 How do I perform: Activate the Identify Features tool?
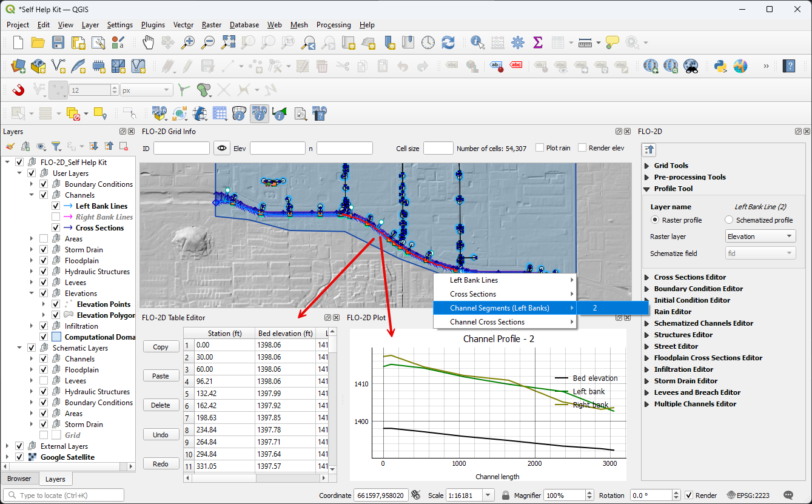[x=478, y=42]
